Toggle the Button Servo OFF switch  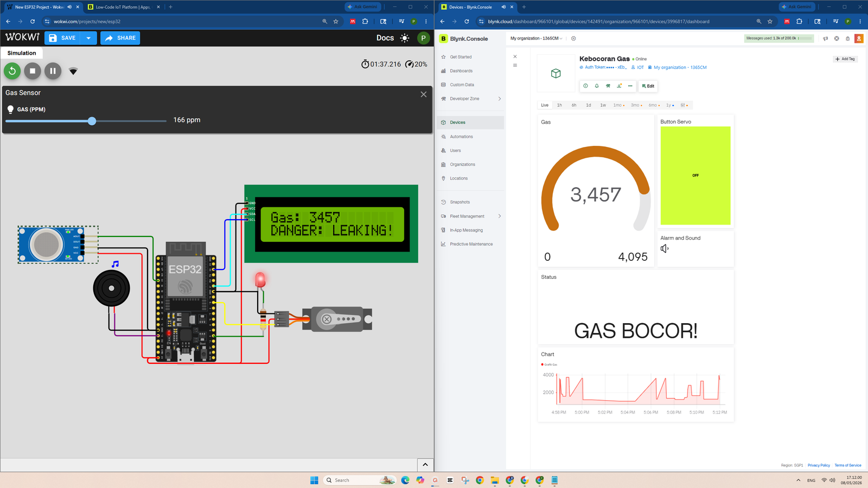coord(695,175)
